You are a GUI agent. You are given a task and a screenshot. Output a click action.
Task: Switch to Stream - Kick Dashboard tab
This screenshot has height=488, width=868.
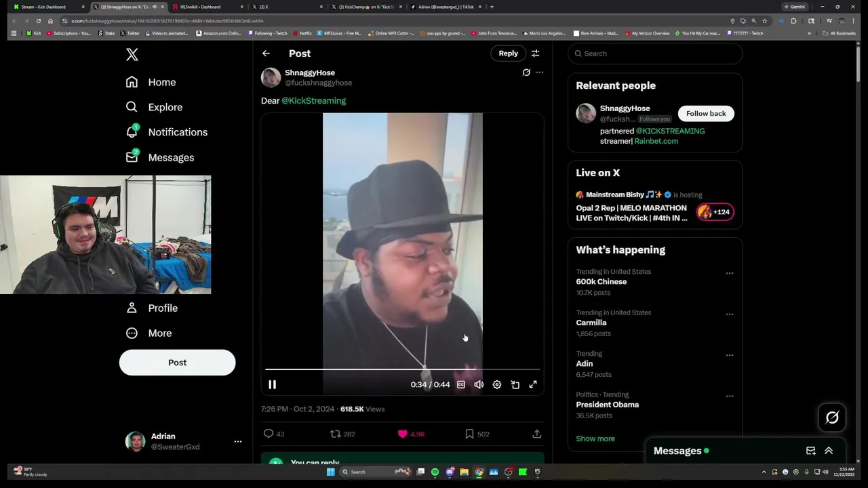[49, 7]
